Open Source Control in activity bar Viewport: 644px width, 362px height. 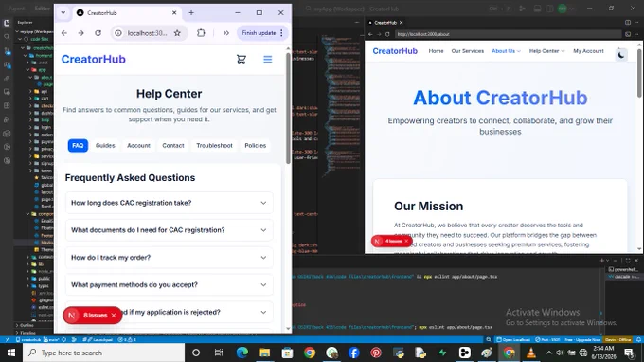[x=7, y=51]
